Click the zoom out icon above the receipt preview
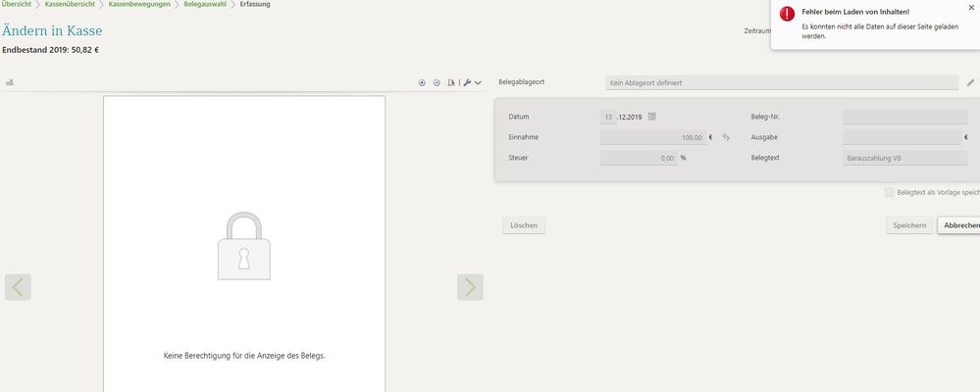Image resolution: width=980 pixels, height=392 pixels. click(x=437, y=83)
